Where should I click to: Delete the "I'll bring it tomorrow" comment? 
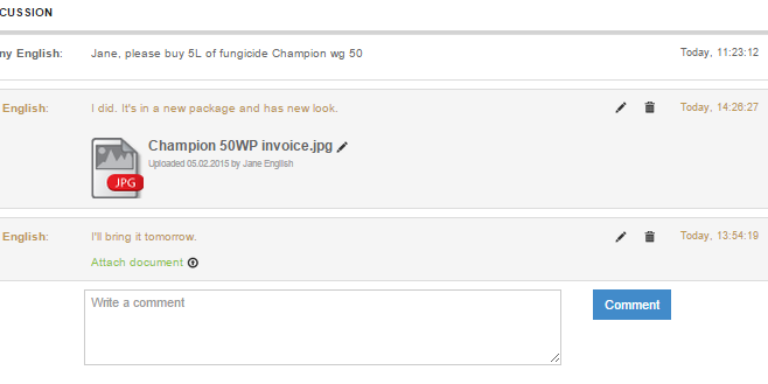point(649,237)
